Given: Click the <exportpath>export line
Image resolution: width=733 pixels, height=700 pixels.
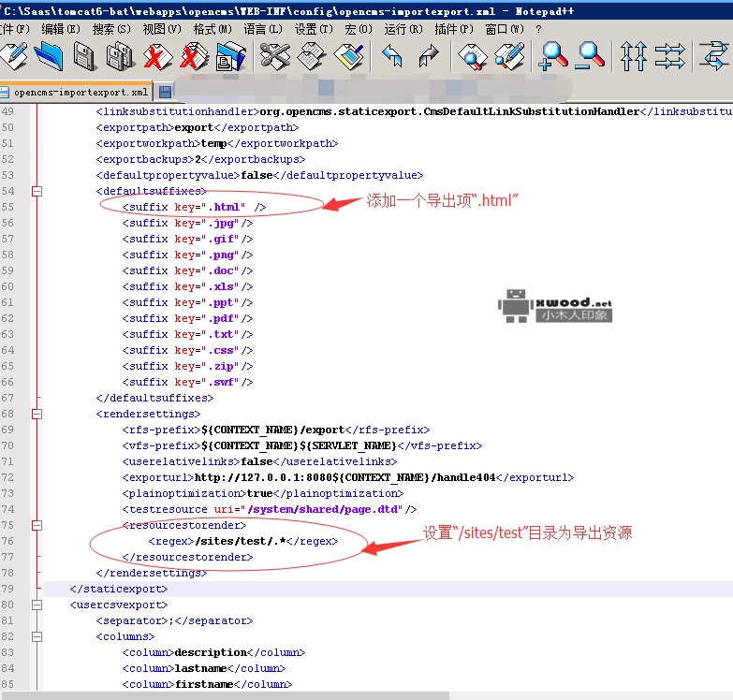Looking at the screenshot, I should [x=198, y=127].
